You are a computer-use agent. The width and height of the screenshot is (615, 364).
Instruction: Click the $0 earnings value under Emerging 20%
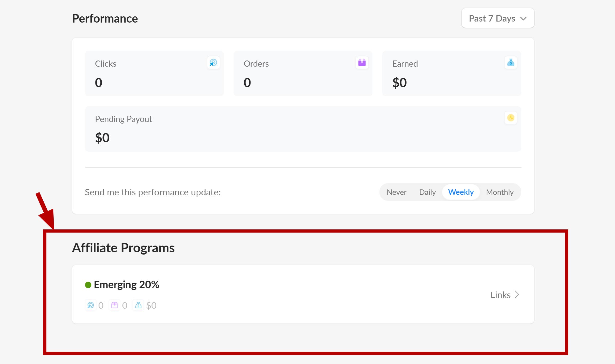(151, 305)
